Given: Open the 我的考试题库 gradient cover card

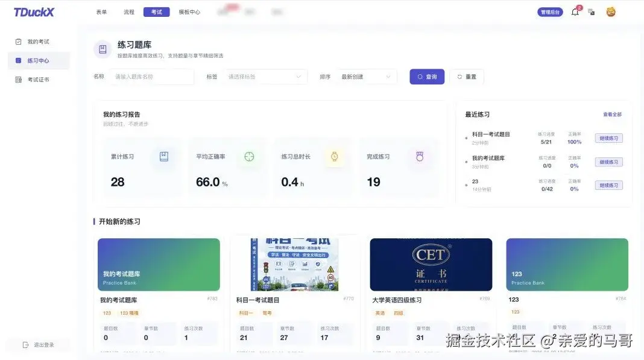Looking at the screenshot, I should [x=159, y=265].
